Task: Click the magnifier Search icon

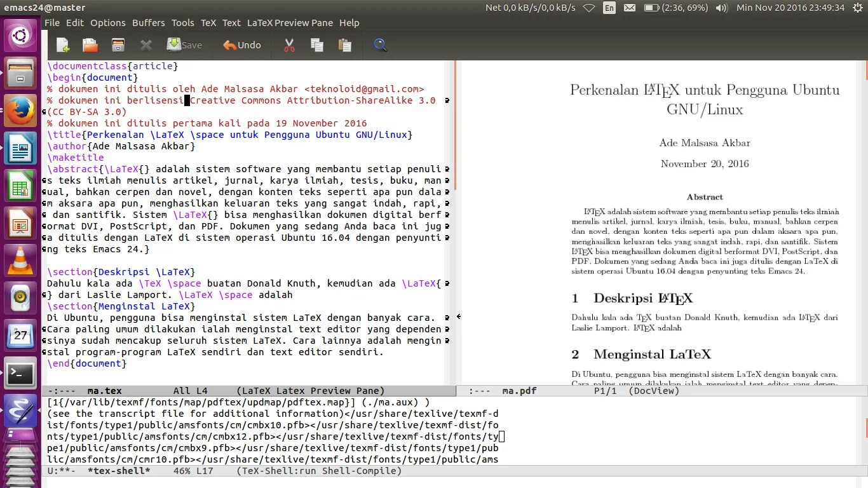Action: click(x=380, y=45)
